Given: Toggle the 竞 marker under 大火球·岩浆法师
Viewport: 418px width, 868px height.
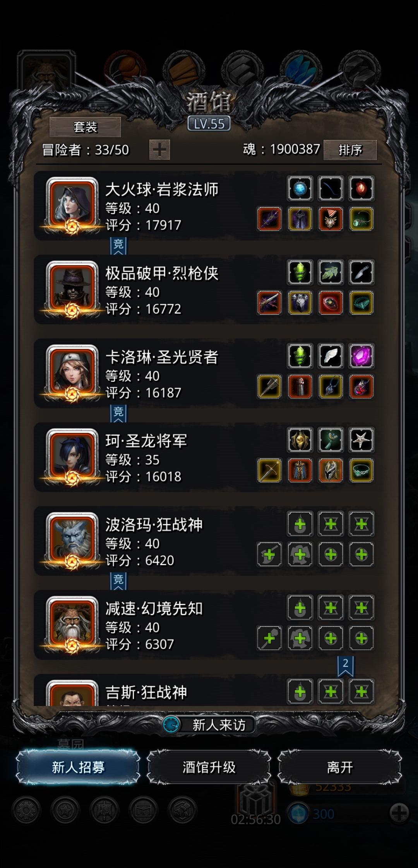Looking at the screenshot, I should click(x=118, y=246).
